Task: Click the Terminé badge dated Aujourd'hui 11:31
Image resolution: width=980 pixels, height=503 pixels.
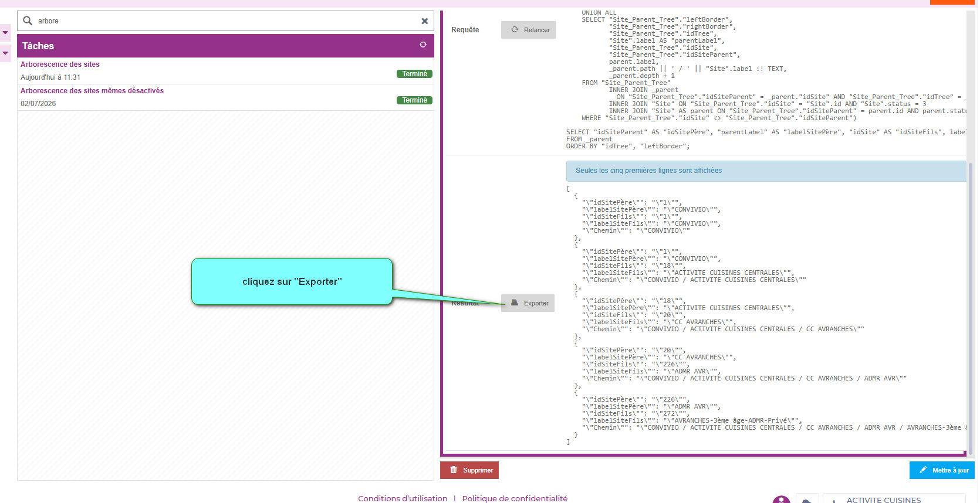Action: (x=414, y=74)
